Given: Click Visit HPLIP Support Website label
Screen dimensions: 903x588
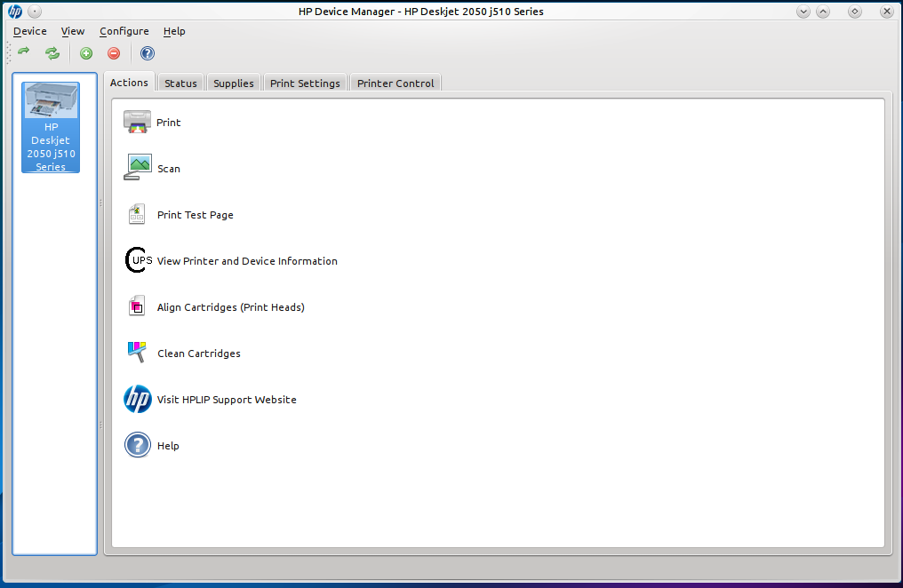Looking at the screenshot, I should pyautogui.click(x=227, y=400).
